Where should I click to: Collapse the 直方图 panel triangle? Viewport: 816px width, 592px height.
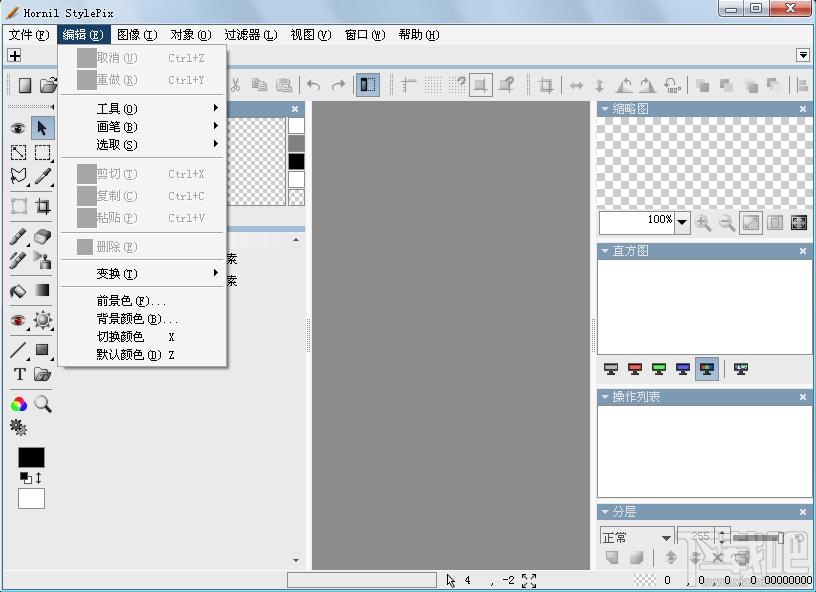605,251
